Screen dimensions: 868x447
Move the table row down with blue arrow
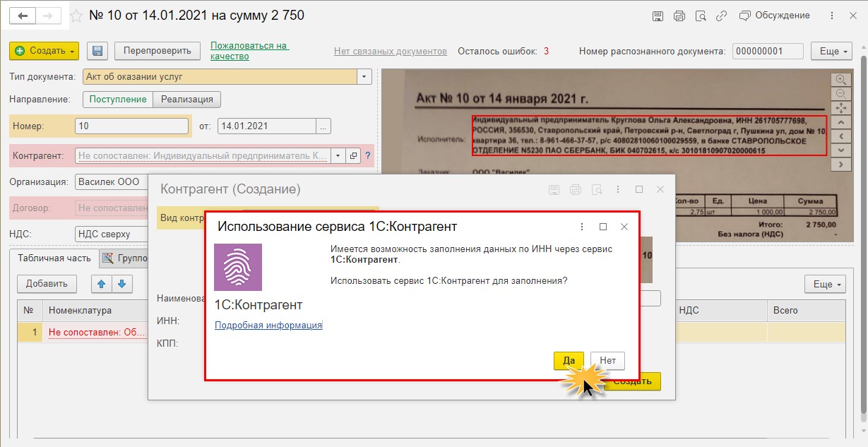121,283
